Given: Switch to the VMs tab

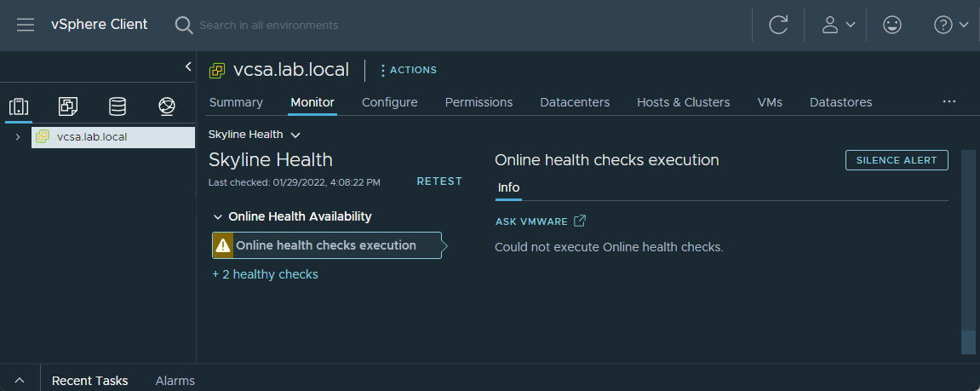Looking at the screenshot, I should coord(770,102).
